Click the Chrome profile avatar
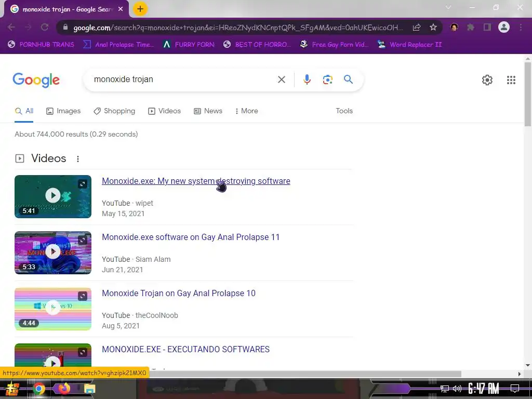 point(504,27)
